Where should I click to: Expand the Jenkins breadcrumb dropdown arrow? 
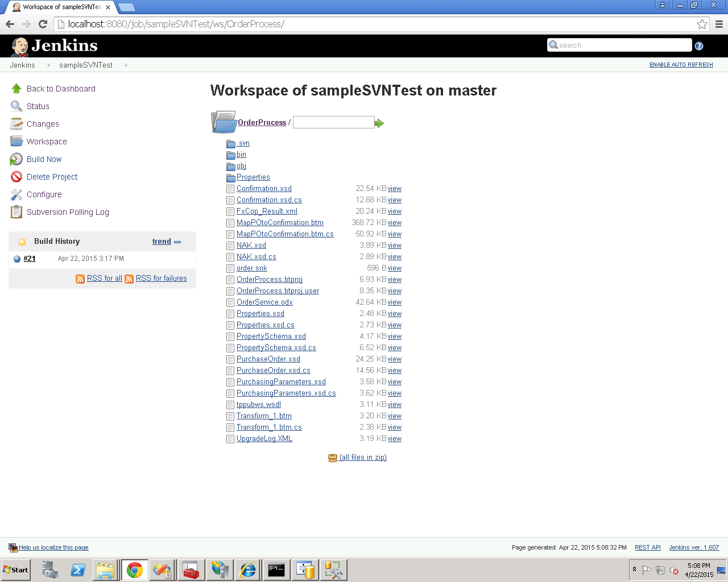point(48,65)
